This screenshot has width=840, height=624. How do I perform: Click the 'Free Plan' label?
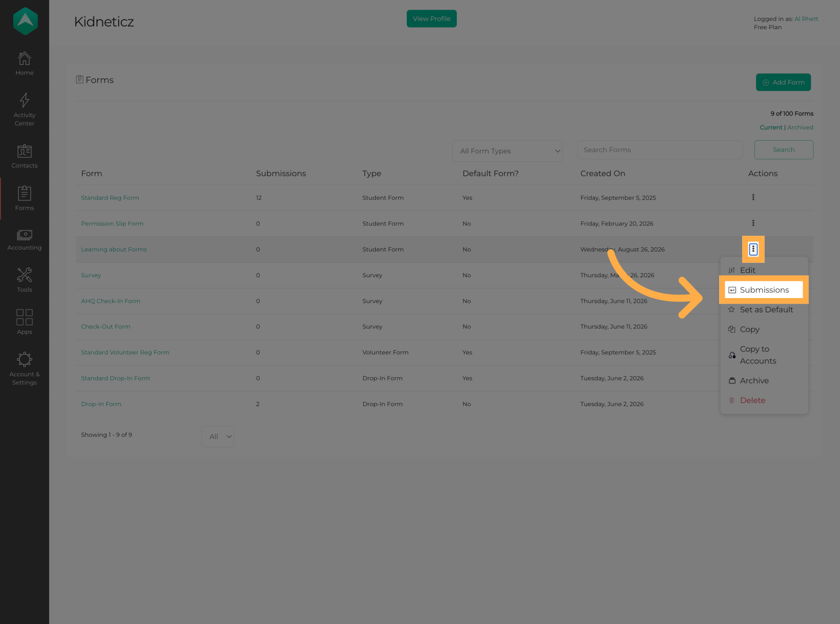(767, 27)
